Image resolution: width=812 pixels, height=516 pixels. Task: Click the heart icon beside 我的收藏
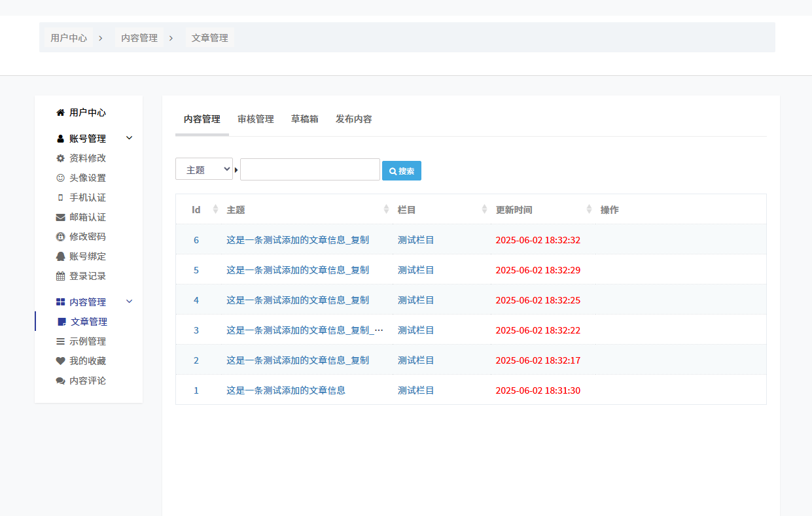(61, 361)
